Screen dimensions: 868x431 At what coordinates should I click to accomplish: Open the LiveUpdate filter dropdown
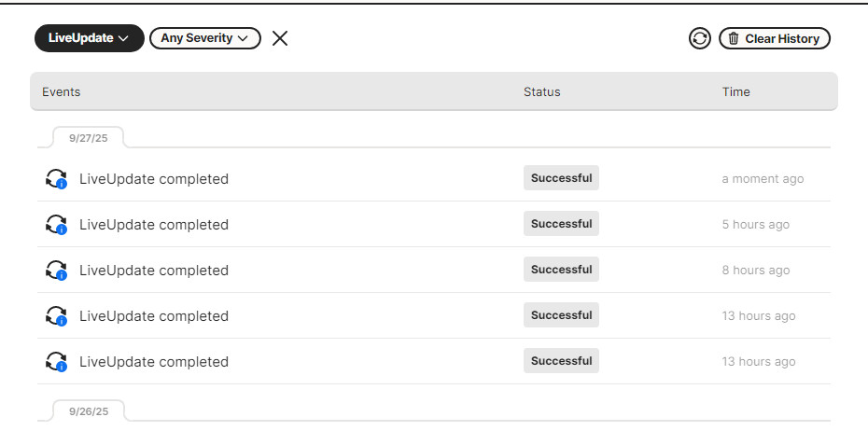pyautogui.click(x=89, y=38)
